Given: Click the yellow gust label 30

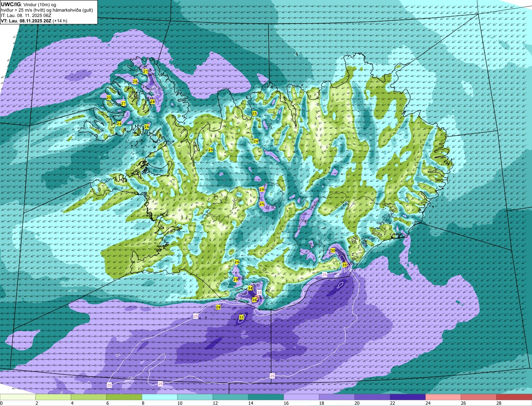Looking at the screenshot, I should (333, 250).
